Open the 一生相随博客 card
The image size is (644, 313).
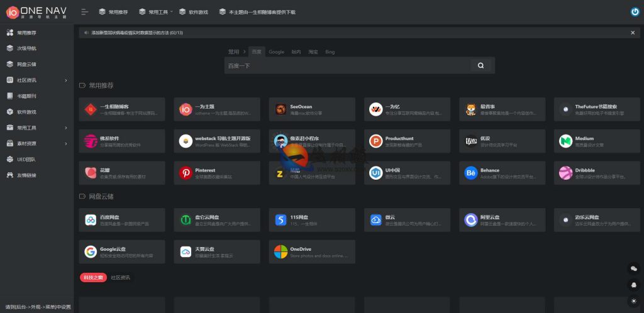coord(122,109)
